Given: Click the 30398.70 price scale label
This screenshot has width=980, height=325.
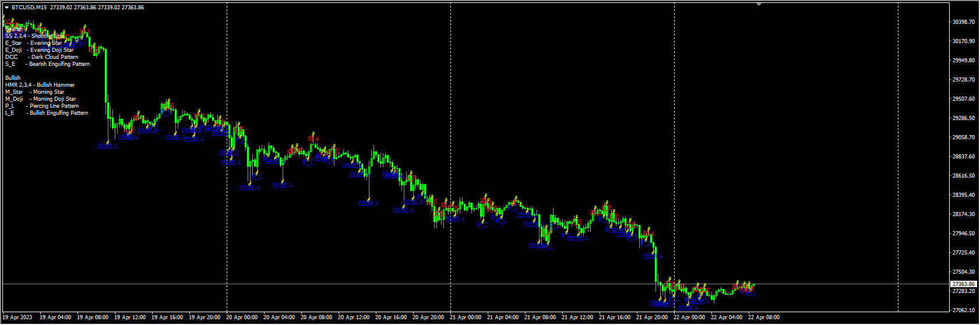Looking at the screenshot, I should 963,22.
